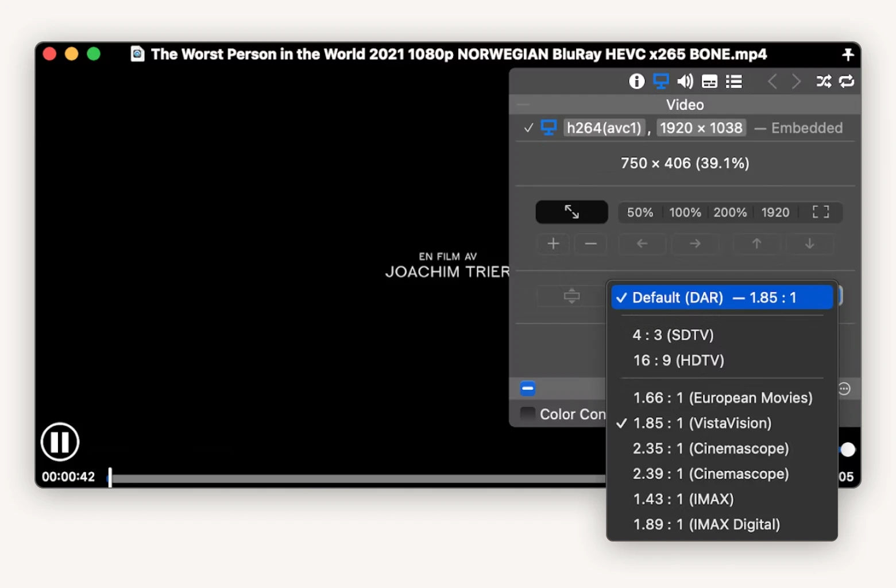Screen dimensions: 896x588
Task: Toggle shuffle playback icon
Action: click(x=824, y=82)
